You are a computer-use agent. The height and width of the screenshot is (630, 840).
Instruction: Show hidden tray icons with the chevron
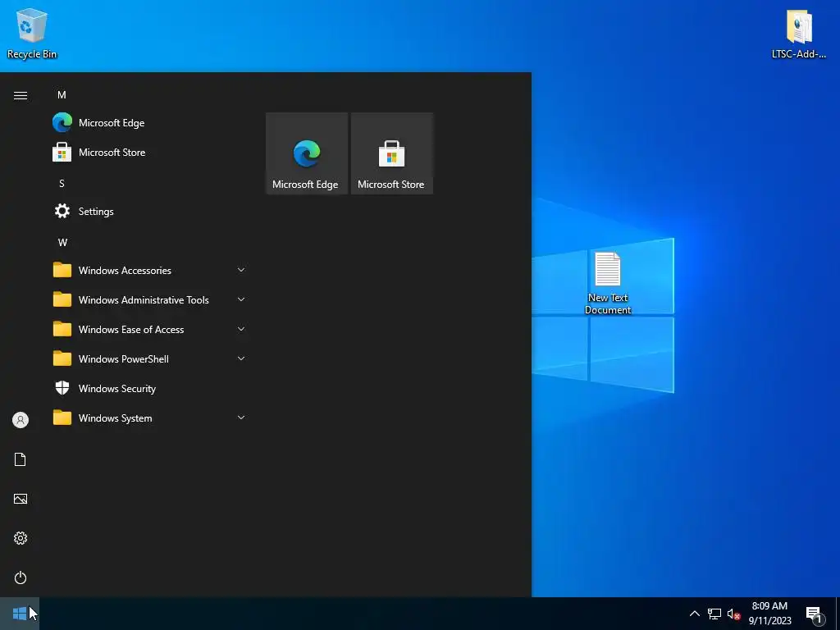(x=694, y=614)
